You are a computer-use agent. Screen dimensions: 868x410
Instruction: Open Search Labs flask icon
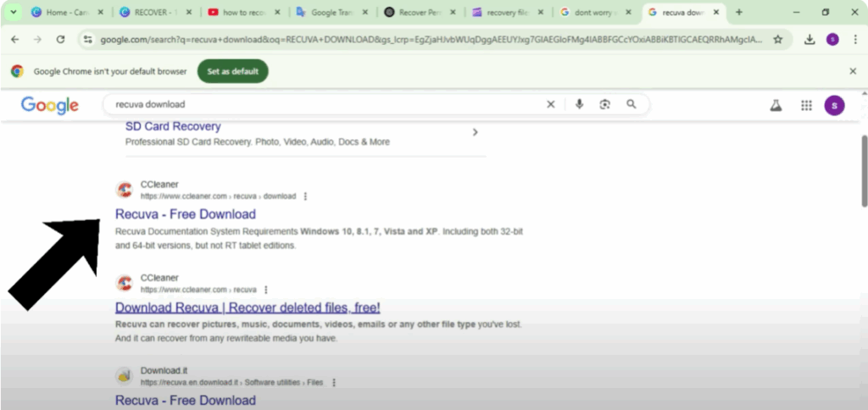(776, 105)
